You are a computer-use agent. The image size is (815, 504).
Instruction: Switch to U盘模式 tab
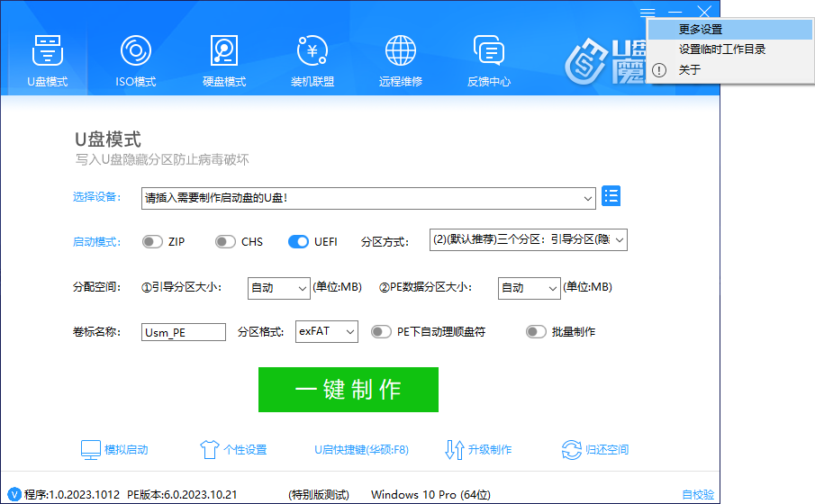coord(48,60)
